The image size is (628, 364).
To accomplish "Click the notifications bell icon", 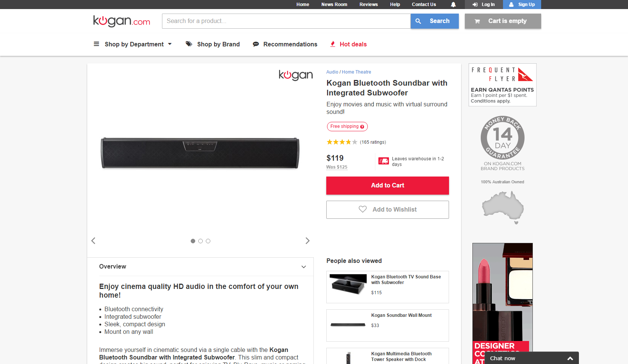I will click(453, 5).
